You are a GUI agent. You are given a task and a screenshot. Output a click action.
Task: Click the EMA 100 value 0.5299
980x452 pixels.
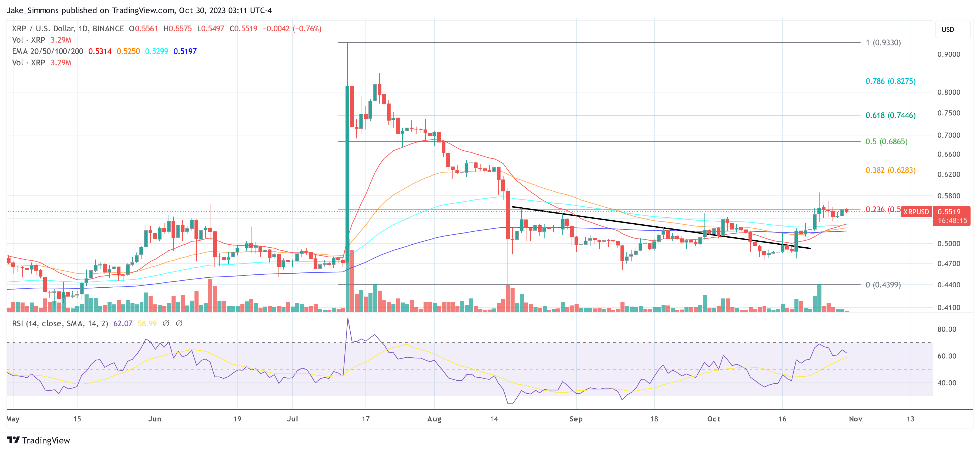pyautogui.click(x=156, y=51)
